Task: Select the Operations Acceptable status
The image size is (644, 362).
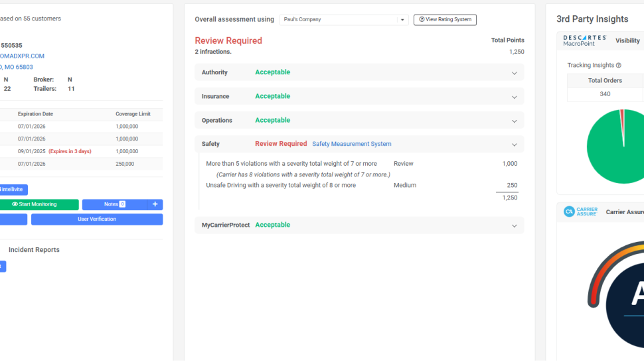Action: point(273,120)
